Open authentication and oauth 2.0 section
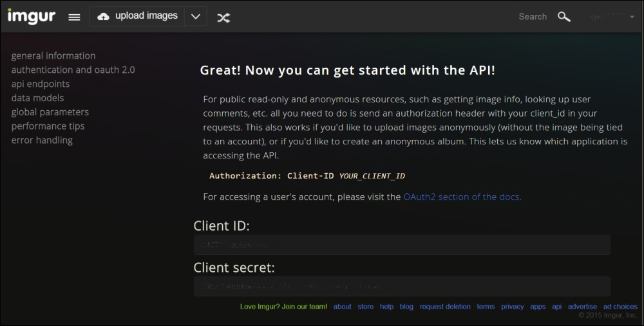 (73, 70)
